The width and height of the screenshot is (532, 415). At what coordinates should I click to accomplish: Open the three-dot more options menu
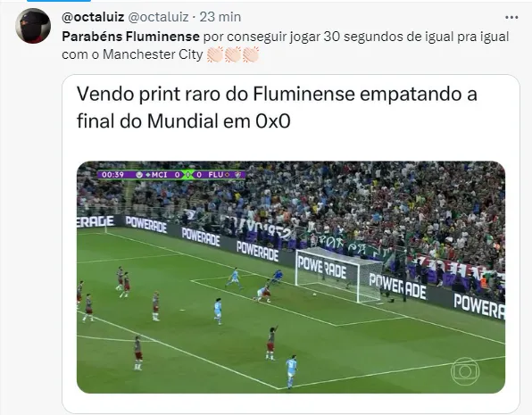point(511,17)
